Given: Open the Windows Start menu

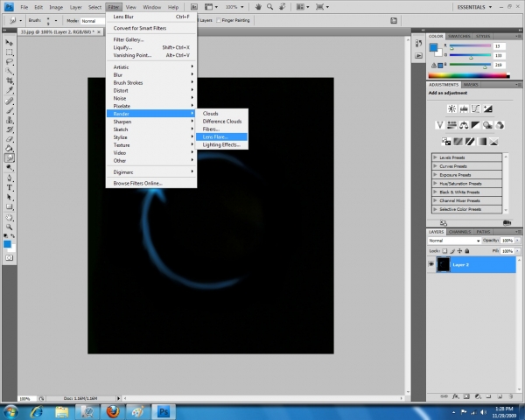Looking at the screenshot, I should [10, 411].
